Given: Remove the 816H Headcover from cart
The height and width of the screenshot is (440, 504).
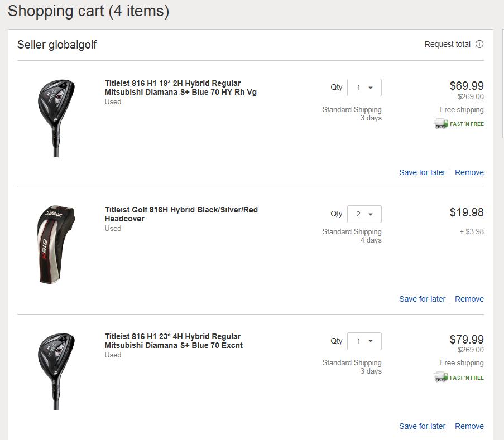Looking at the screenshot, I should click(x=469, y=299).
